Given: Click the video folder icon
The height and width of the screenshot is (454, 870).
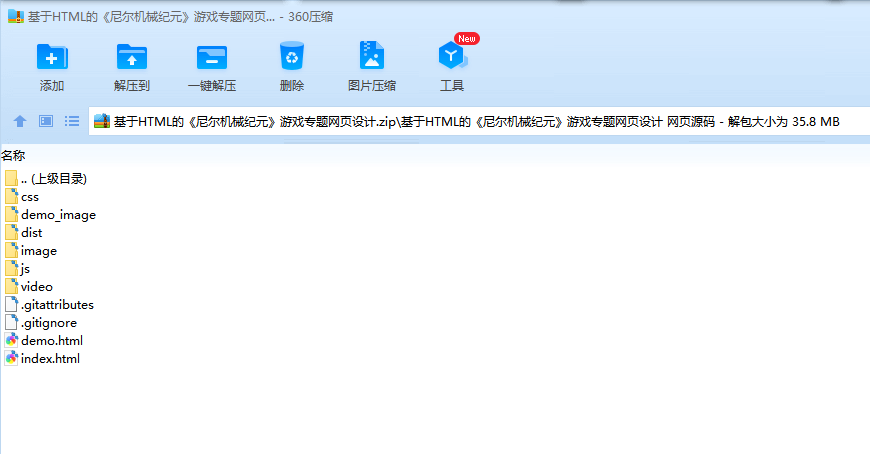Looking at the screenshot, I should point(11,286).
